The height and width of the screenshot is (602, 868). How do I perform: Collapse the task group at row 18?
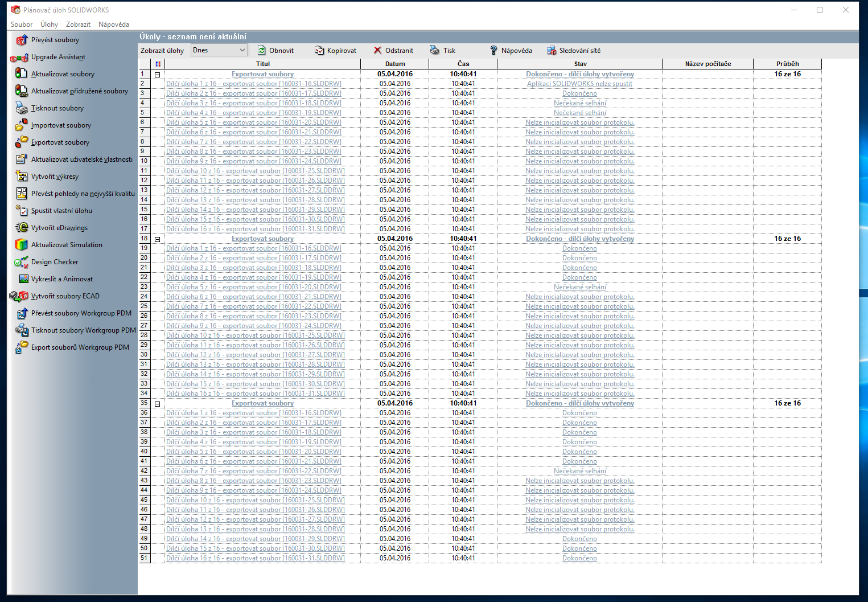coord(158,239)
